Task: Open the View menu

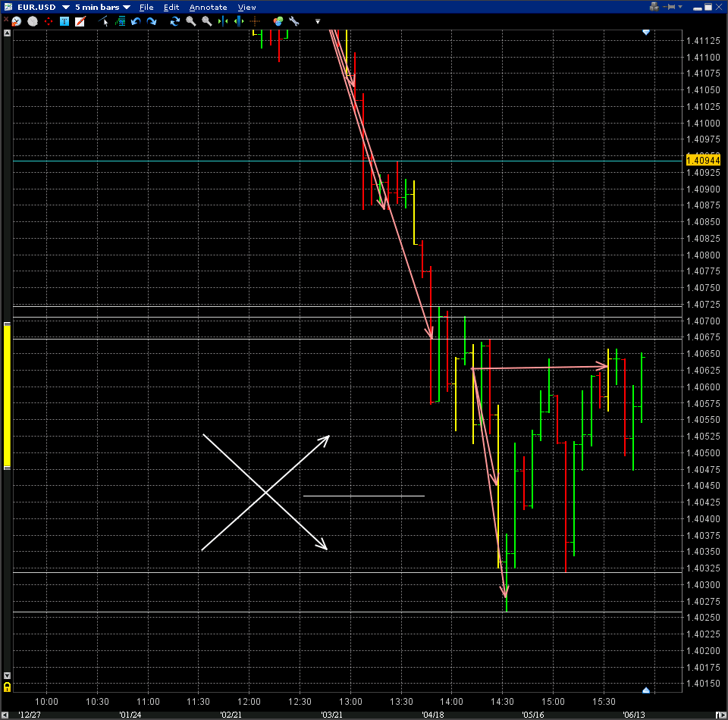Action: [246, 8]
